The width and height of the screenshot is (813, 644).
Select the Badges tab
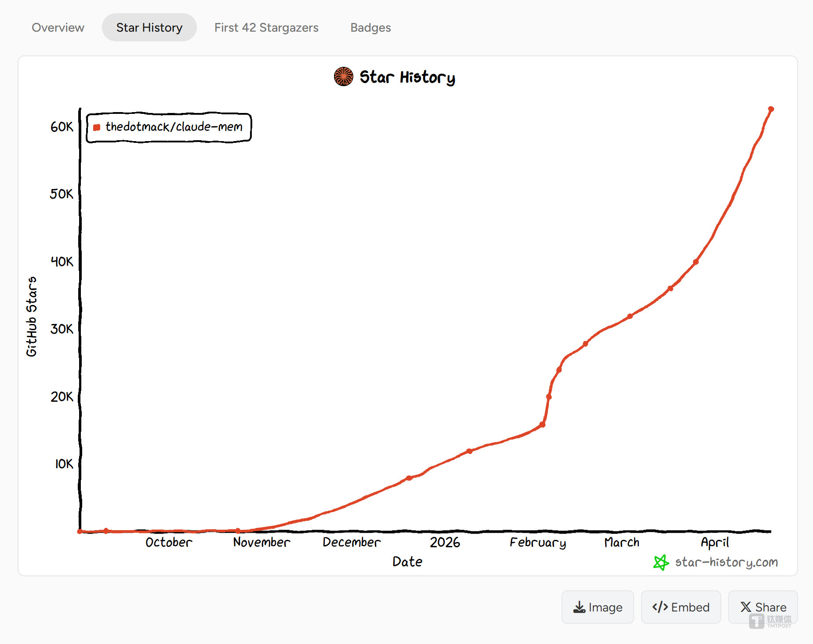pyautogui.click(x=370, y=27)
